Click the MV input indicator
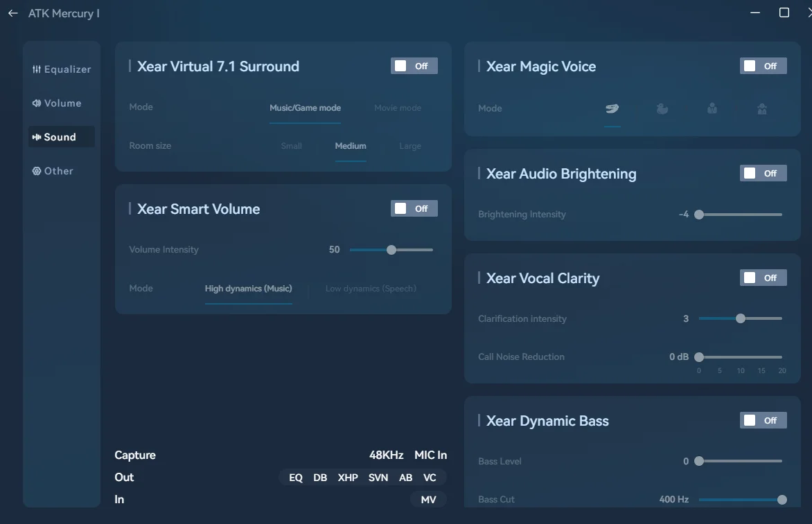The width and height of the screenshot is (812, 524). click(428, 499)
